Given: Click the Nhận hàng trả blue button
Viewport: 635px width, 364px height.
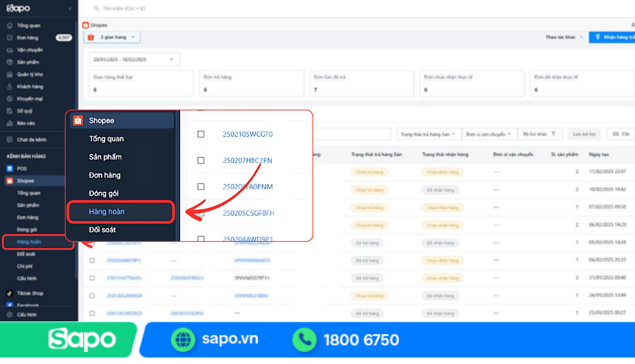Looking at the screenshot, I should pyautogui.click(x=612, y=37).
